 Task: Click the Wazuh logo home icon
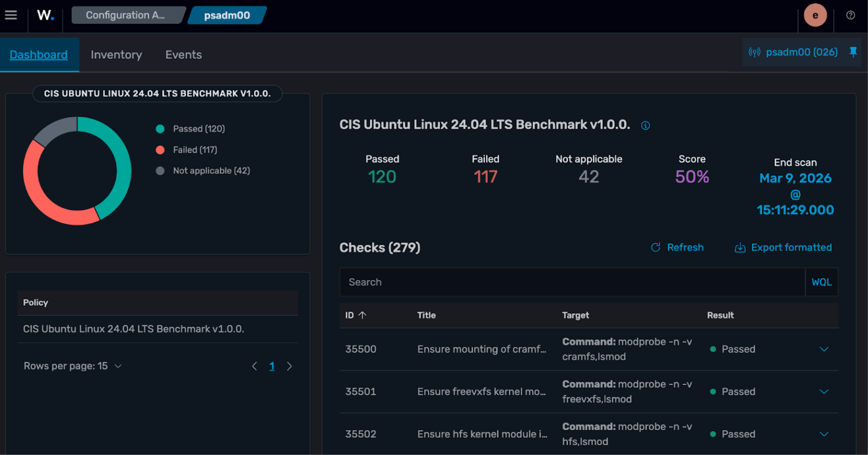point(46,15)
